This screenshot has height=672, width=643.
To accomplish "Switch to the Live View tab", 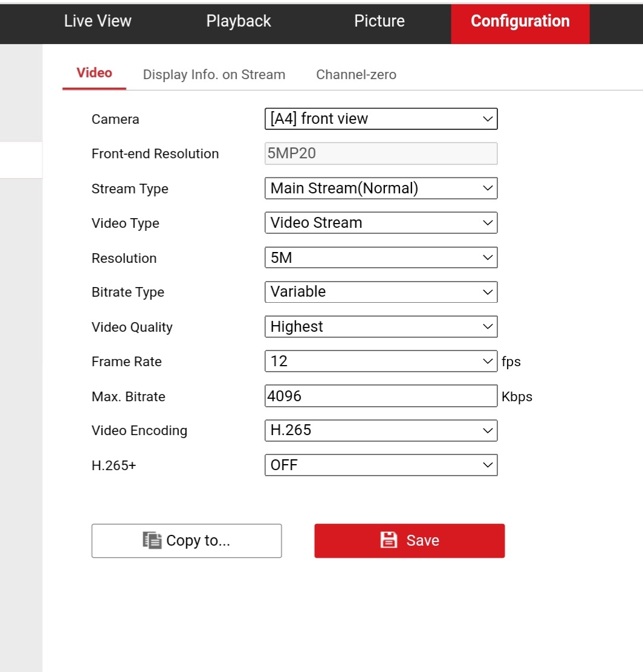I will [x=97, y=21].
